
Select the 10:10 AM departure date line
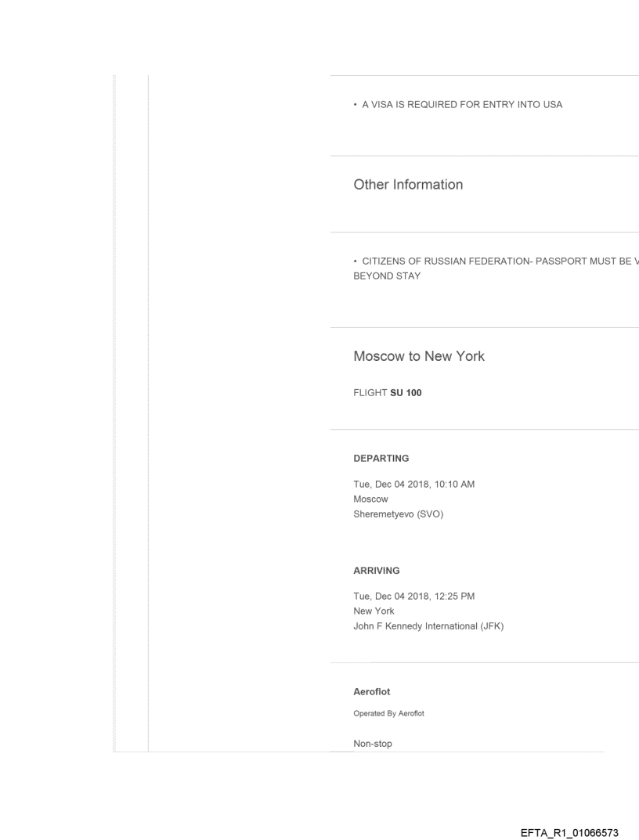tap(414, 484)
